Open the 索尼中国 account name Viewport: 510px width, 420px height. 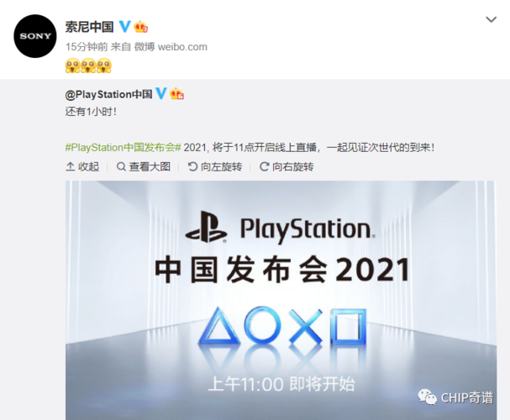pos(89,27)
